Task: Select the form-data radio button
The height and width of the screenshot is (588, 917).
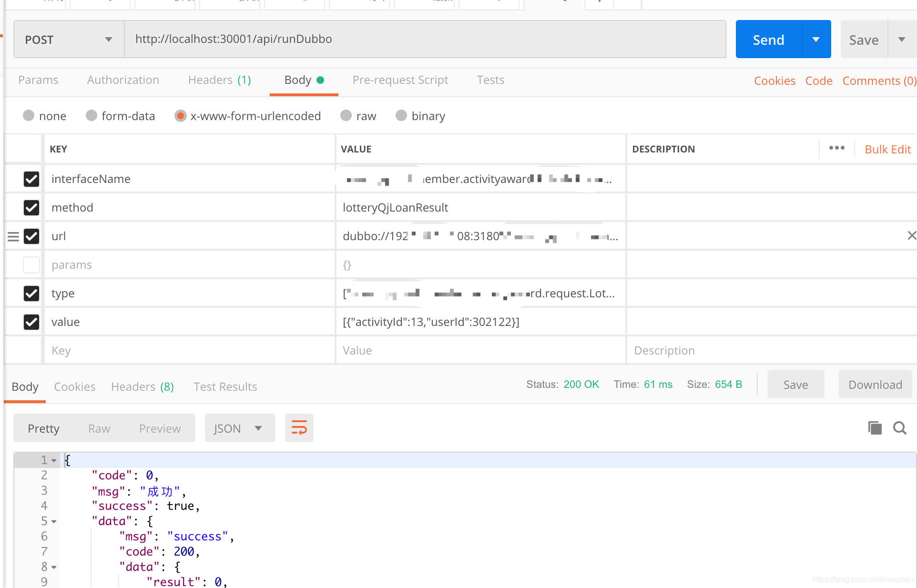Action: 92,116
